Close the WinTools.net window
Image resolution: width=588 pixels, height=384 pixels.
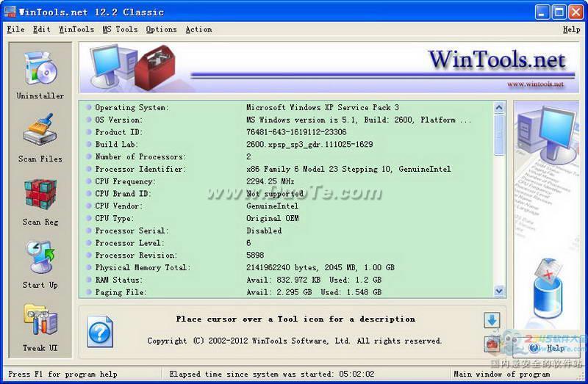click(x=576, y=12)
